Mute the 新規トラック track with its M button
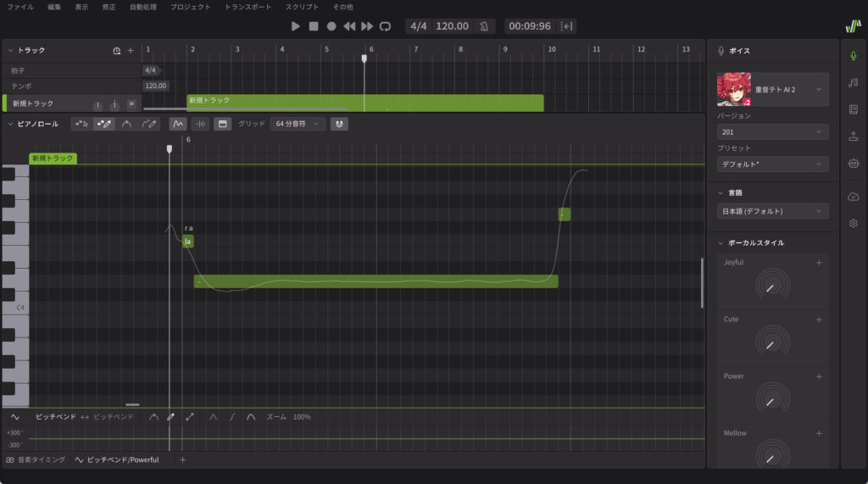 131,104
